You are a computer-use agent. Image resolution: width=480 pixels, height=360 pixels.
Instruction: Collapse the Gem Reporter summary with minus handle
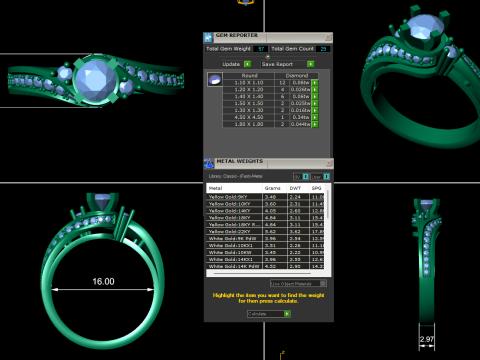[x=268, y=57]
